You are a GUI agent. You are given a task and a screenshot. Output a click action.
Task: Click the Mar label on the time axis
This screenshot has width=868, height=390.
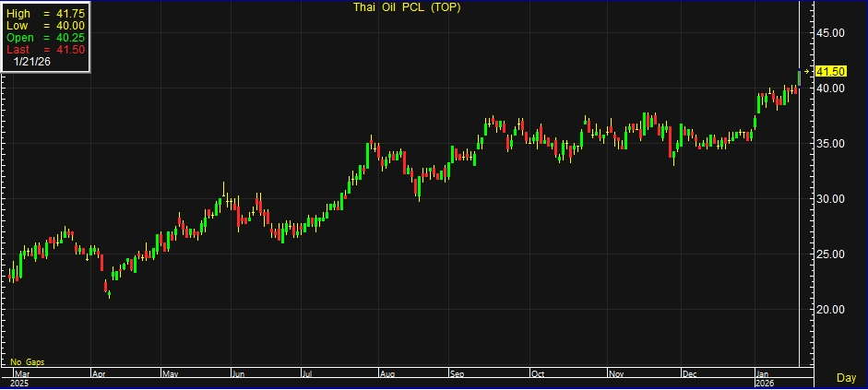[18, 374]
